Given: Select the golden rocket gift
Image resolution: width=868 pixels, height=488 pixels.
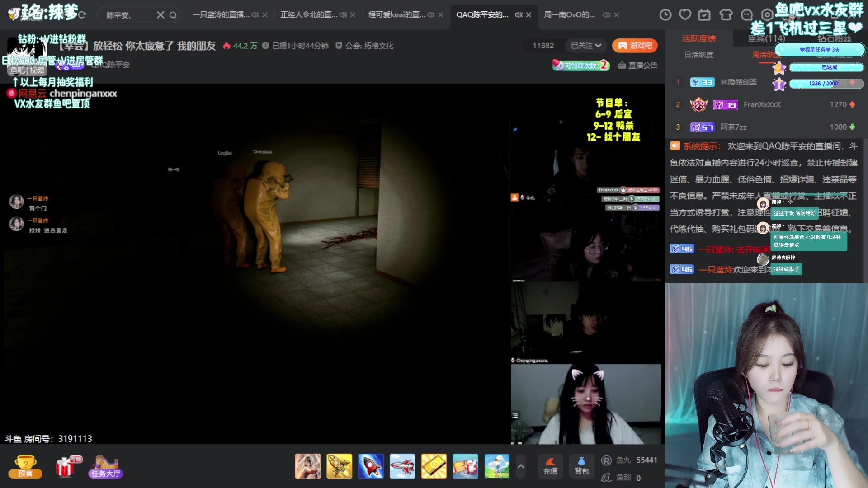Looking at the screenshot, I should tap(340, 466).
